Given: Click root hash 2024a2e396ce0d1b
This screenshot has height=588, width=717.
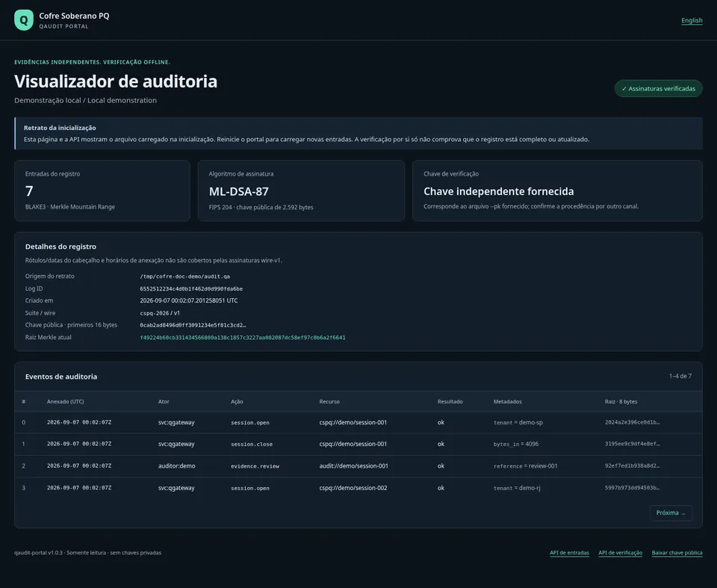Looking at the screenshot, I should (x=632, y=422).
